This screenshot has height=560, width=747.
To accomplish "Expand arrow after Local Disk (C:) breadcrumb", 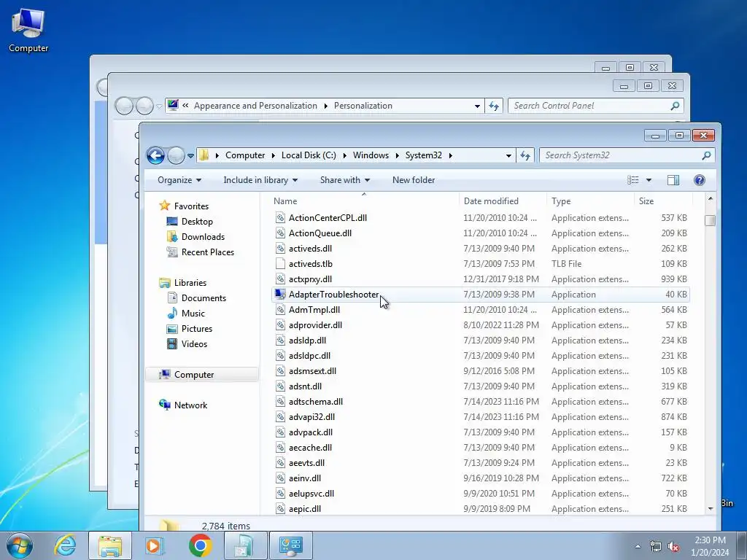I will 344,156.
